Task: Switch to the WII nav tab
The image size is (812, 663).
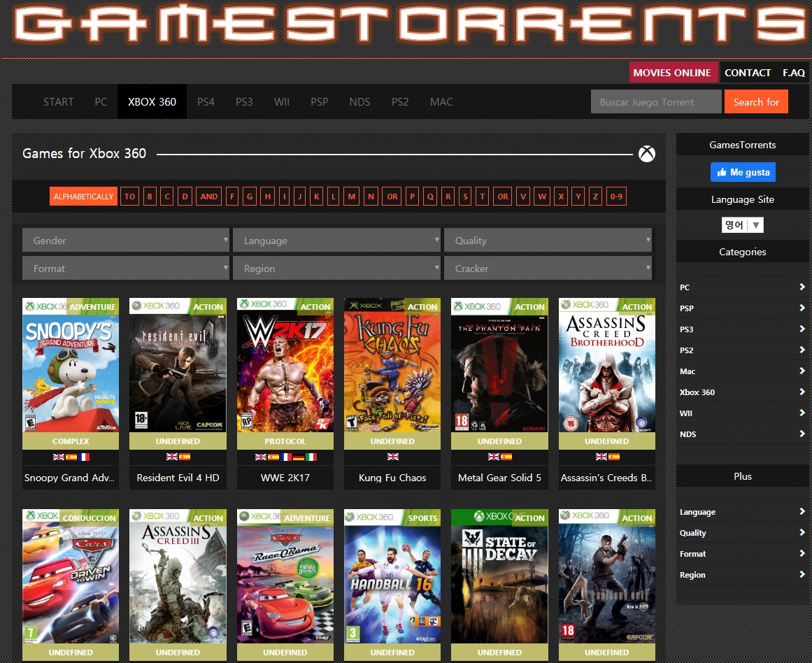Action: pyautogui.click(x=282, y=101)
